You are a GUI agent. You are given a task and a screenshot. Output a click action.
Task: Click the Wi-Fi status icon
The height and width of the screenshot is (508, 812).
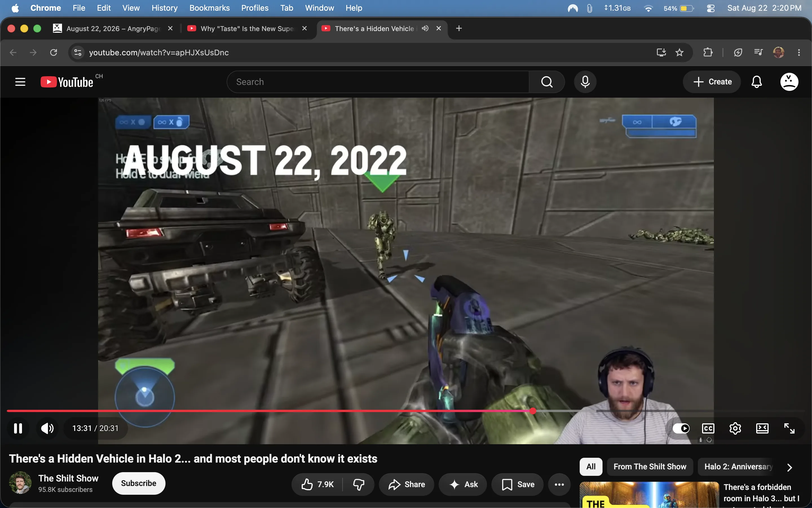tap(648, 8)
